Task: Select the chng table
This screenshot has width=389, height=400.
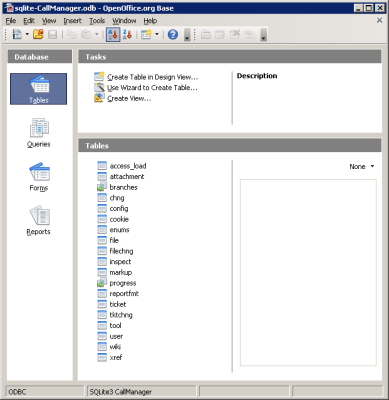Action: coord(117,198)
